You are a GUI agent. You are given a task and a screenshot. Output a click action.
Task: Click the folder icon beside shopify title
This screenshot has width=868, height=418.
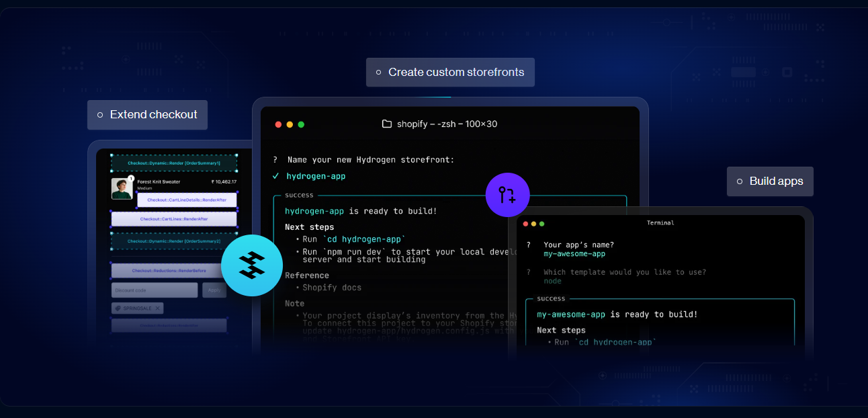(387, 124)
